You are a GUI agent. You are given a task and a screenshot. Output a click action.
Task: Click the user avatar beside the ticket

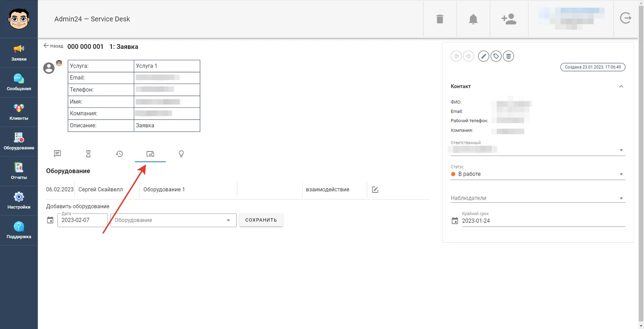(x=49, y=68)
